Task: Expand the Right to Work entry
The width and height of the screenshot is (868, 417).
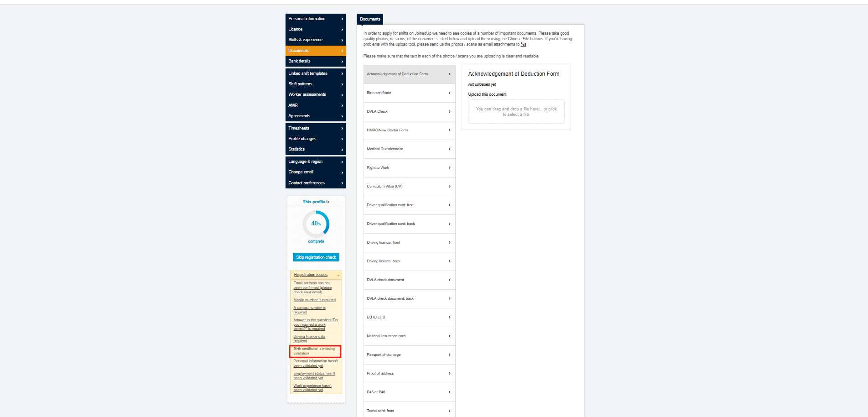Action: (408, 167)
